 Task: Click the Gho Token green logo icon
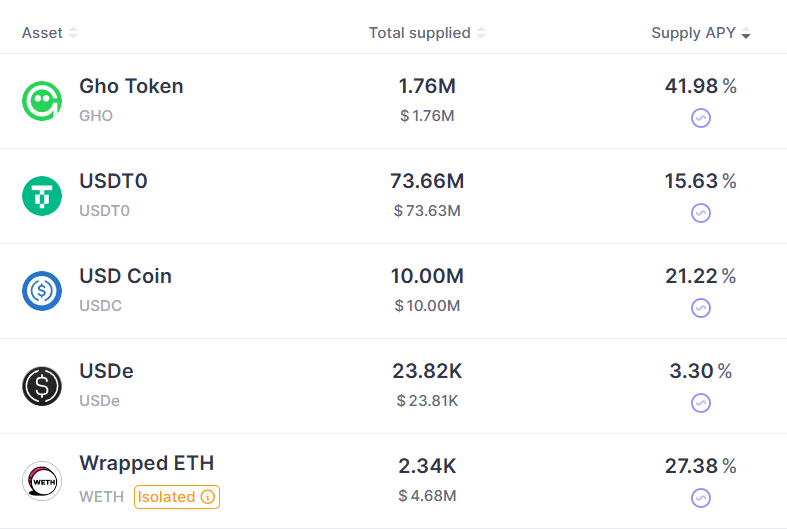[42, 101]
